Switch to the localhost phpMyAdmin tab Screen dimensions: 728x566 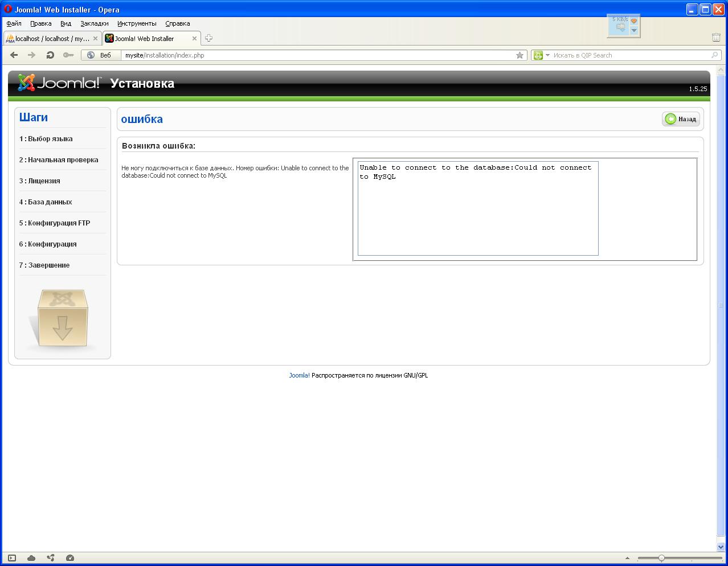click(52, 39)
